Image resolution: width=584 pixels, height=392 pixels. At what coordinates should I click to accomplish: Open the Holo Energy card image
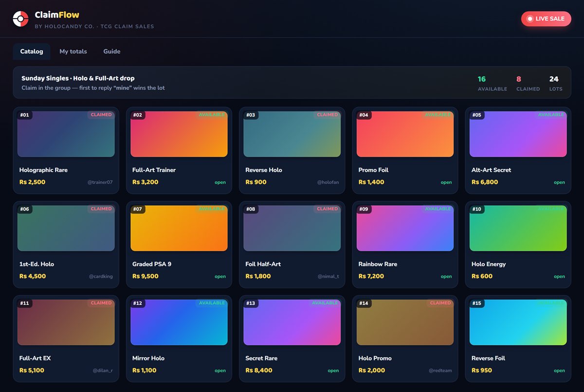point(518,228)
